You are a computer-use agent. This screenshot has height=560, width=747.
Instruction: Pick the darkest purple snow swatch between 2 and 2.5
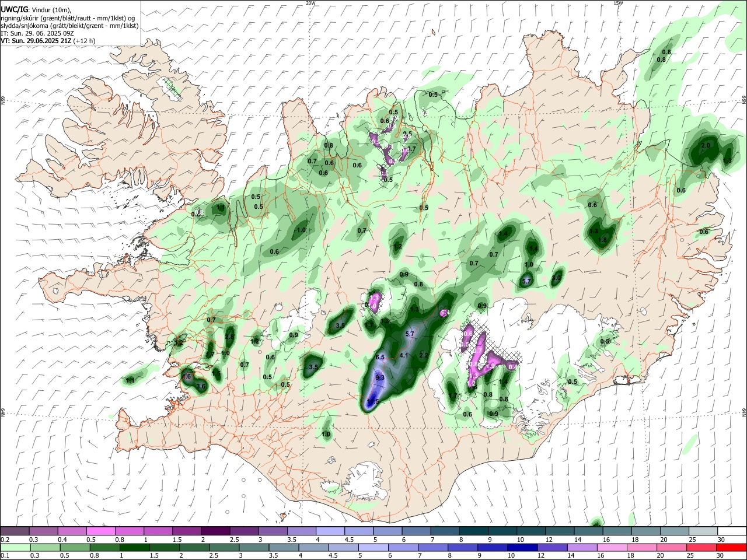click(x=215, y=531)
